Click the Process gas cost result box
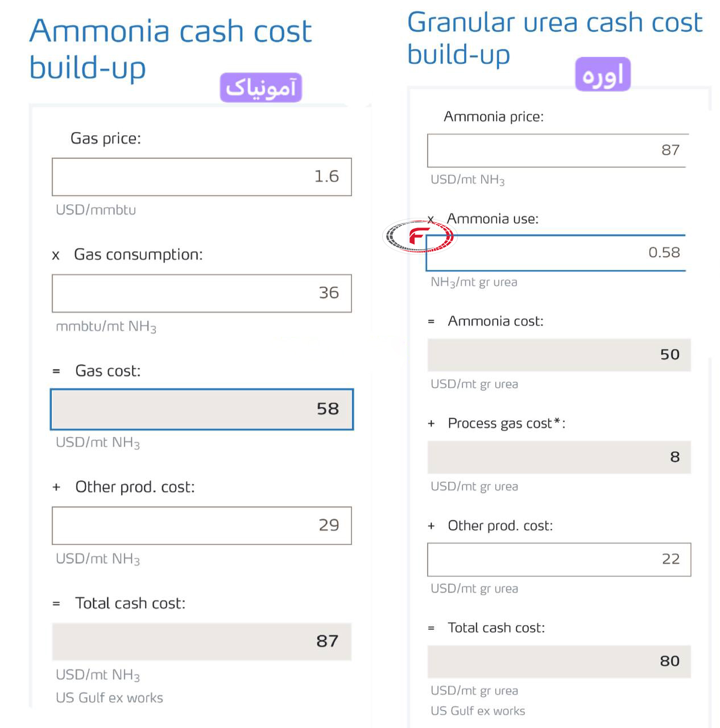720x728 pixels. click(559, 457)
